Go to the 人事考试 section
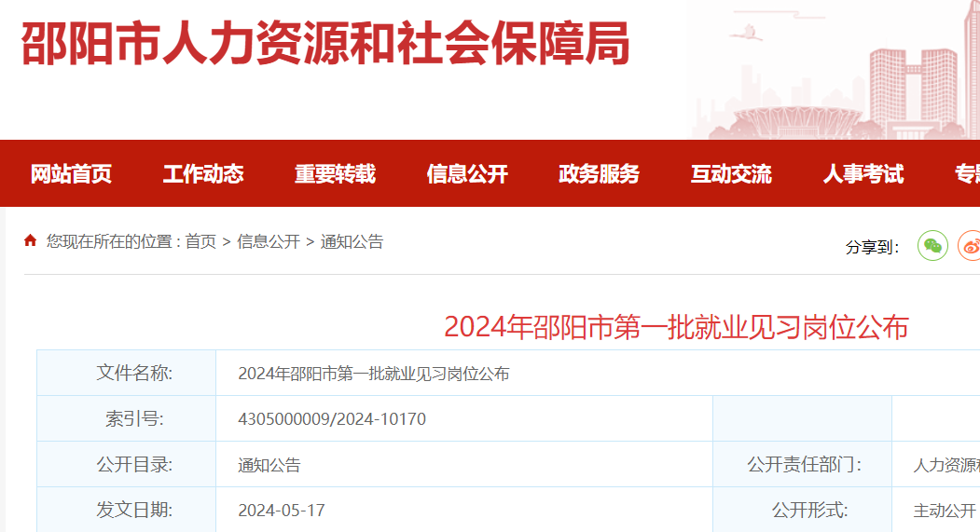 863,173
